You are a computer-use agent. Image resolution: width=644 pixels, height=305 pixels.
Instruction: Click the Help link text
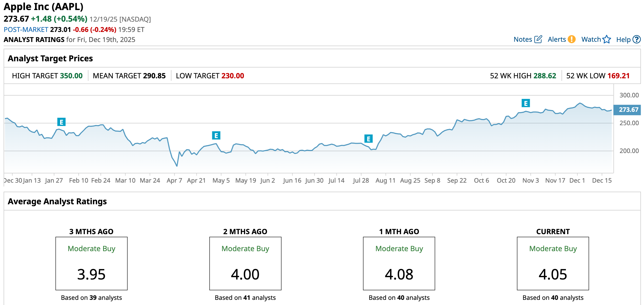click(x=623, y=40)
